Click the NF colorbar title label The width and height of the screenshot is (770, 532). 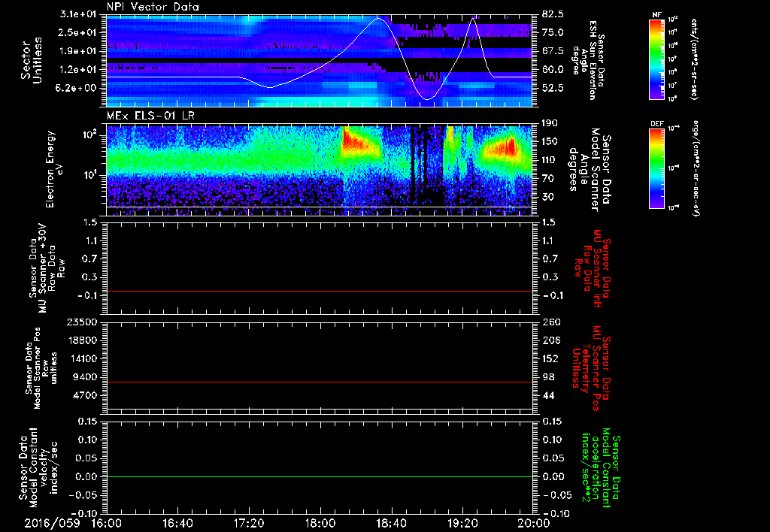[656, 15]
